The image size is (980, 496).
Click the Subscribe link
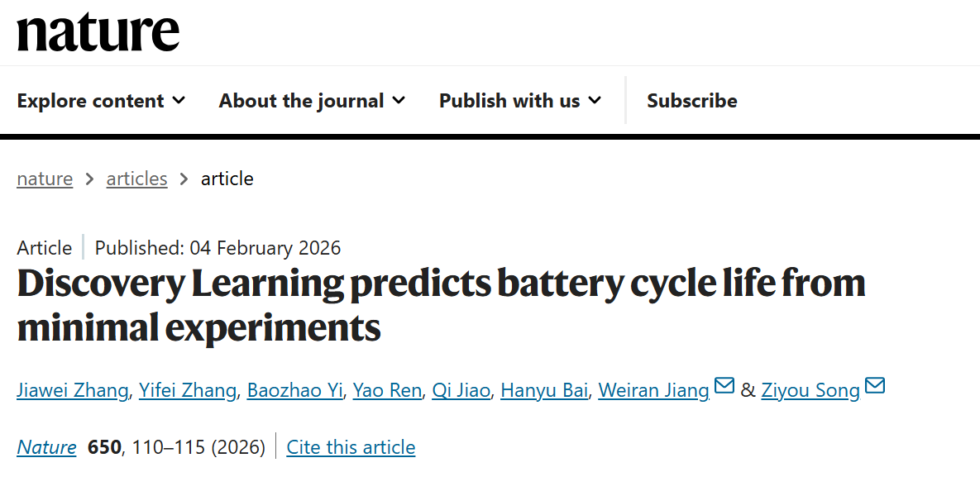tap(691, 101)
